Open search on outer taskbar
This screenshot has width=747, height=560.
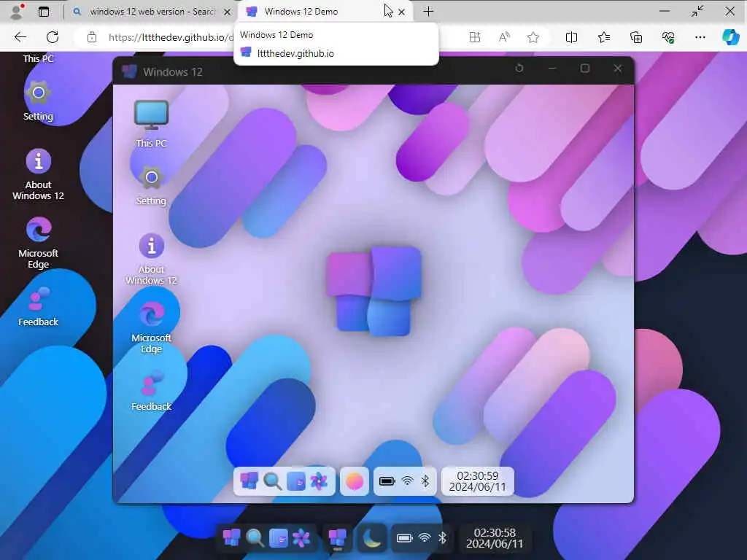point(255,538)
